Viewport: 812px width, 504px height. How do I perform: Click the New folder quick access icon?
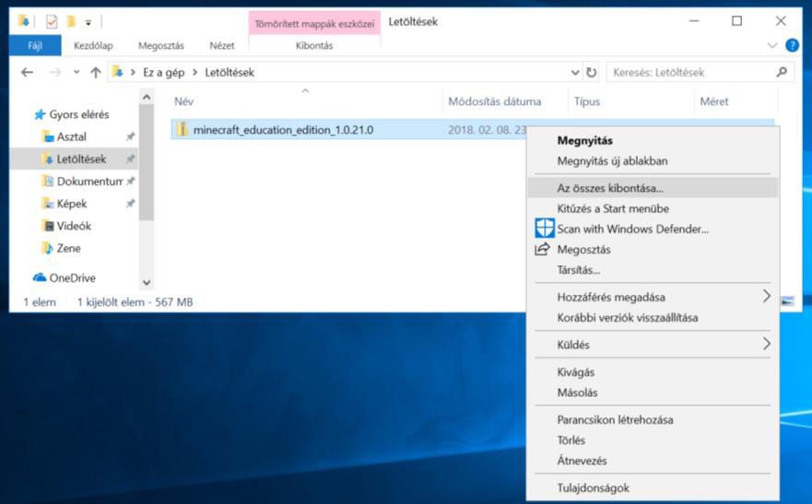tap(71, 22)
